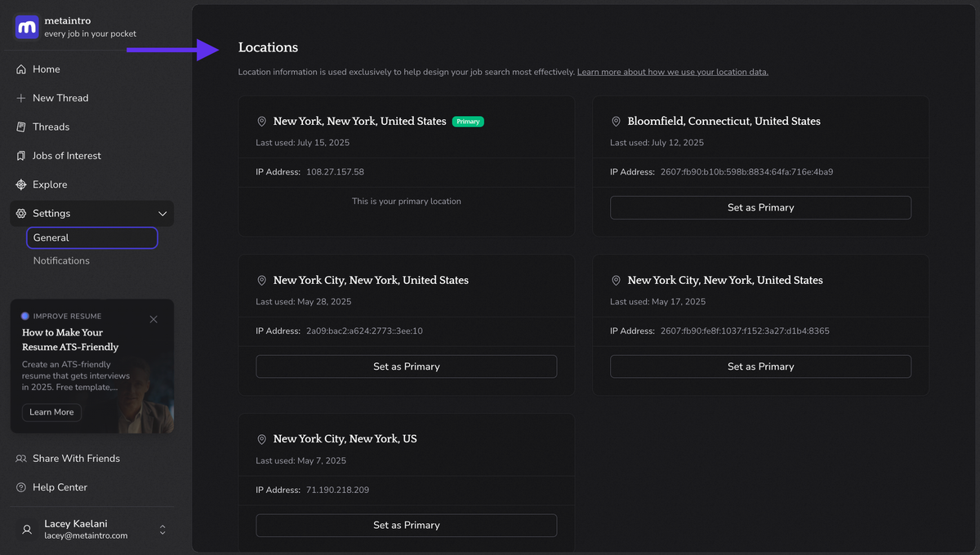Open the location data usage link

point(672,72)
